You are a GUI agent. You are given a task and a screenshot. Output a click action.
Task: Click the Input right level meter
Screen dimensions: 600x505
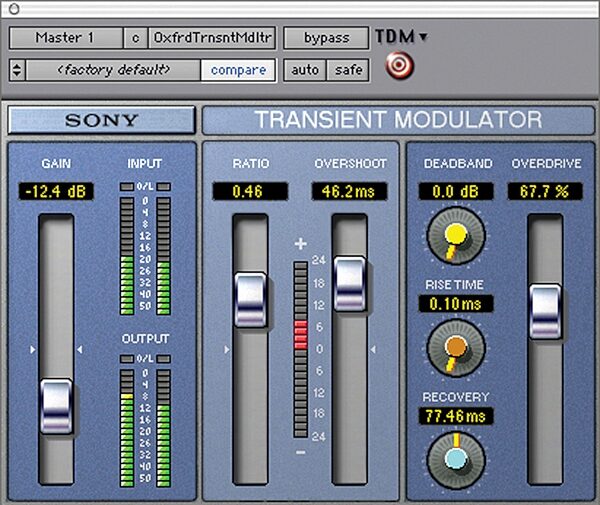163,256
